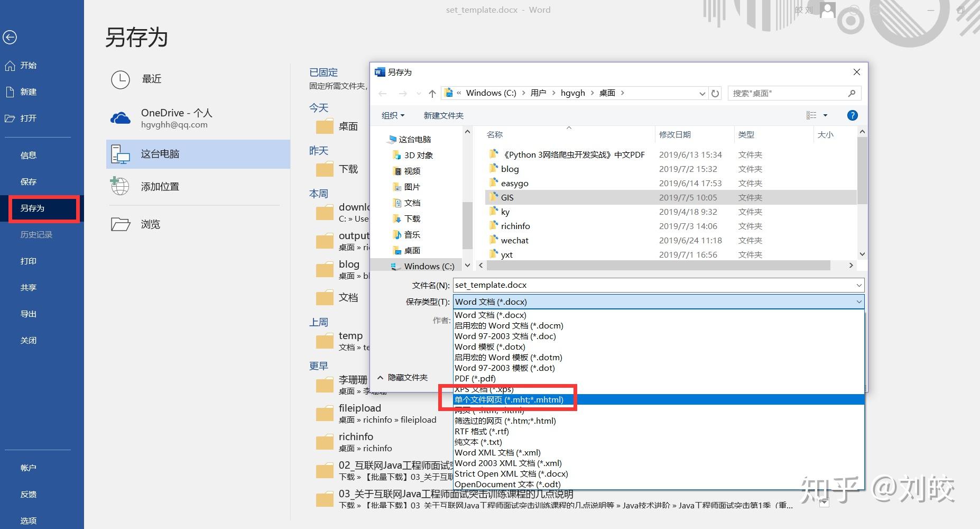Open the 文件名 dropdown arrow
This screenshot has height=529, width=980.
(859, 285)
